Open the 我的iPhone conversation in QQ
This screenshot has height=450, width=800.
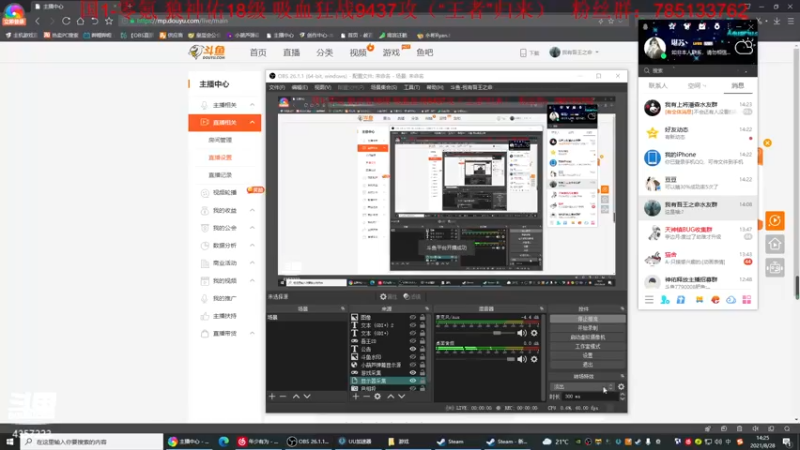pos(697,158)
